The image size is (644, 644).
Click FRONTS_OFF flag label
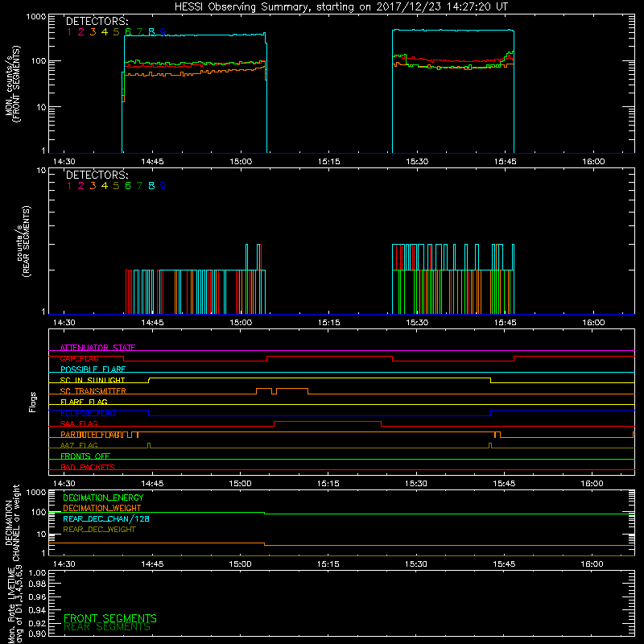pyautogui.click(x=85, y=456)
